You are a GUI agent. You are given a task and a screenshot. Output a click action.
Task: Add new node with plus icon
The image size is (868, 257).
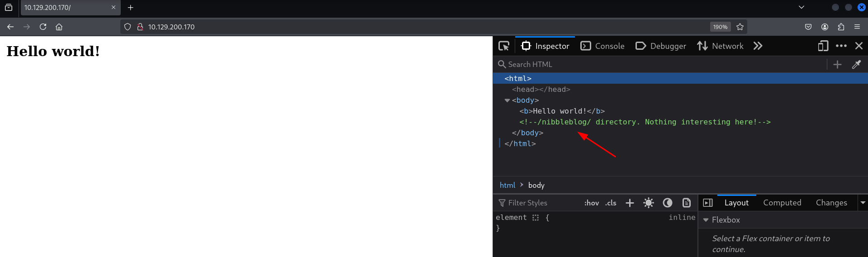click(837, 64)
